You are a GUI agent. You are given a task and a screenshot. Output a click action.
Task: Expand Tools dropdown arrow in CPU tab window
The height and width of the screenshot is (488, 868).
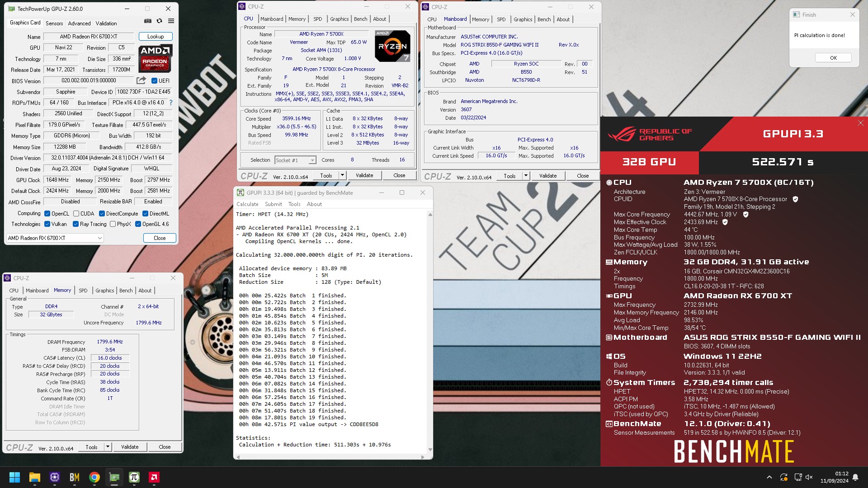pos(342,175)
